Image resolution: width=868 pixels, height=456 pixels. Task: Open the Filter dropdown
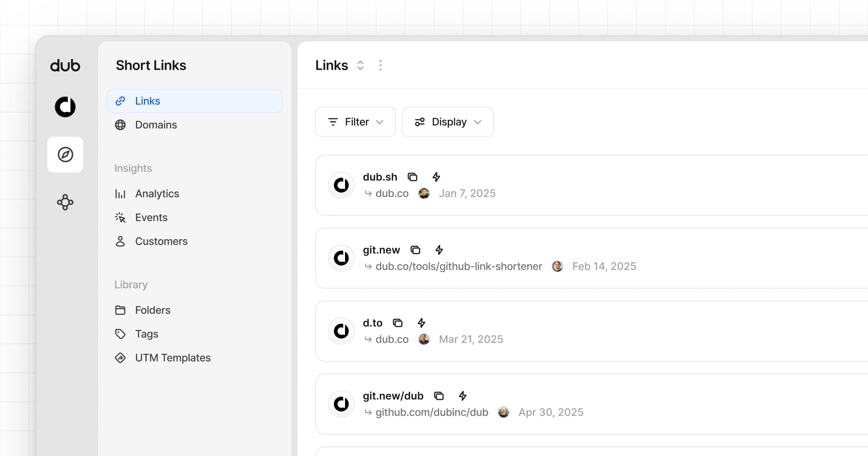(x=356, y=122)
